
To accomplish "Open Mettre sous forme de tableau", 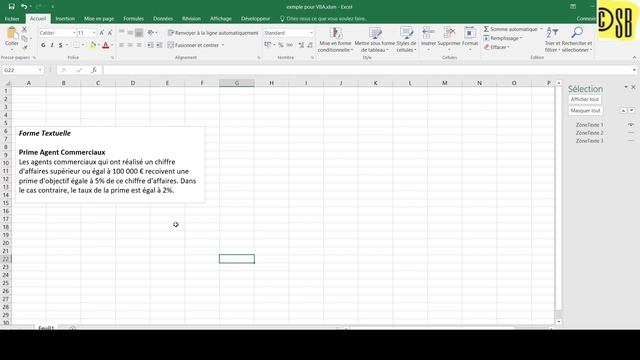I will [x=374, y=40].
